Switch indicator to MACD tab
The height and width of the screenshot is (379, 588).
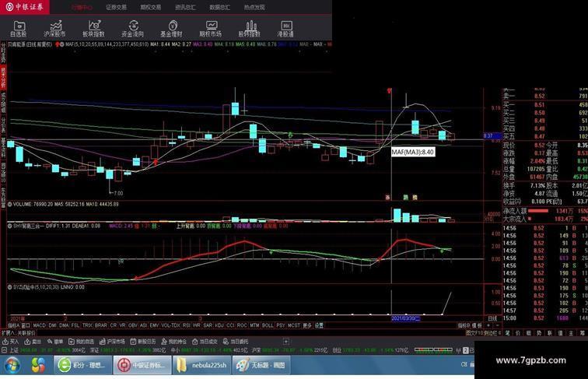click(x=39, y=325)
